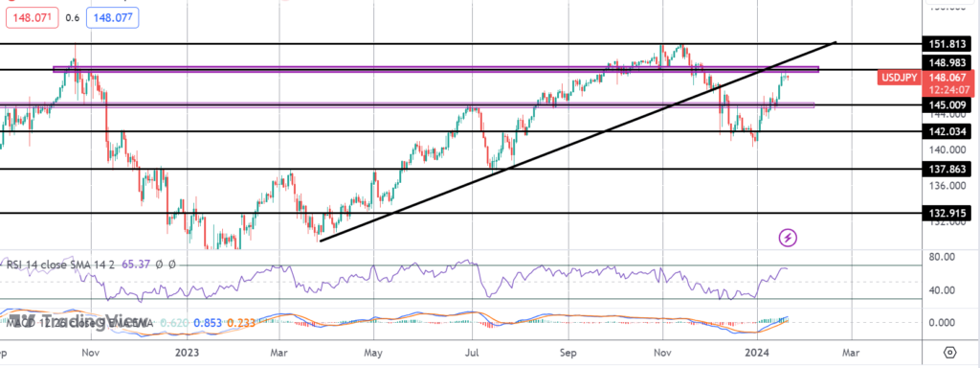Click the RSI value 65.37
980x368 pixels.
(136, 264)
